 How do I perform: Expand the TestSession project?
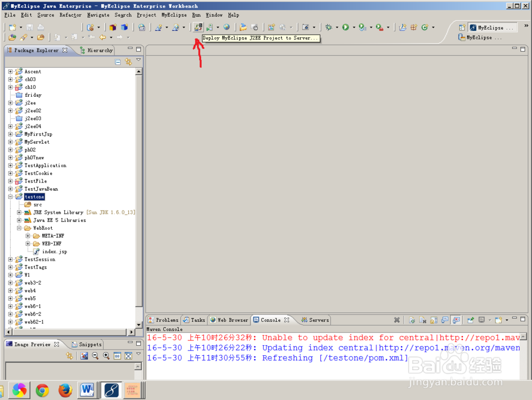click(10, 259)
